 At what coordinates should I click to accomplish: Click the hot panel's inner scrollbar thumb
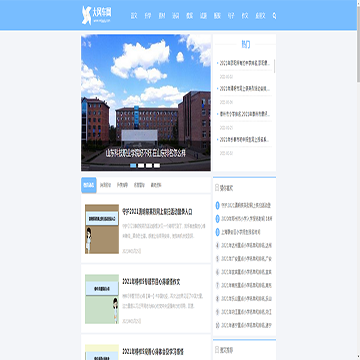coord(275,66)
